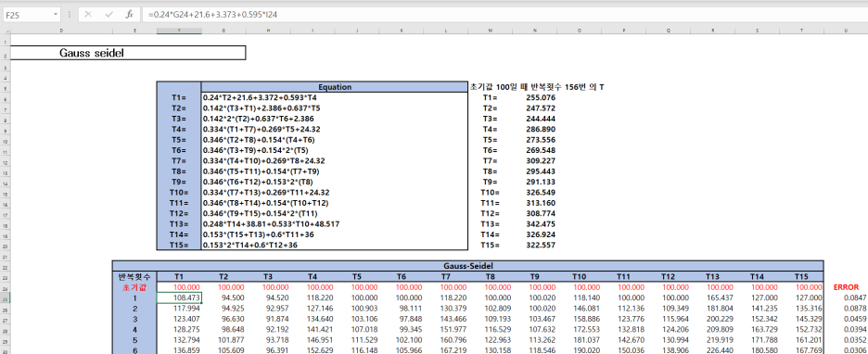
Task: Select iteration number 5 row label
Action: pyautogui.click(x=134, y=340)
